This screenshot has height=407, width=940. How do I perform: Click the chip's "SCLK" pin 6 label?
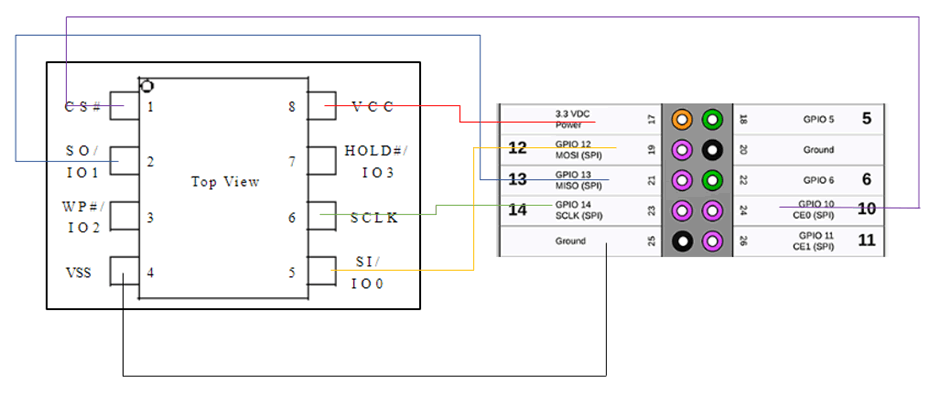point(374,218)
